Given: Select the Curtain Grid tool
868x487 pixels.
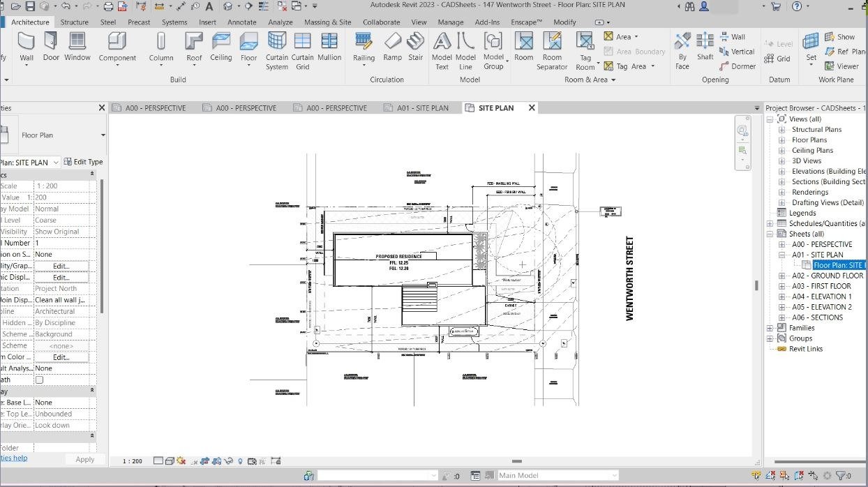Looking at the screenshot, I should coord(303,51).
